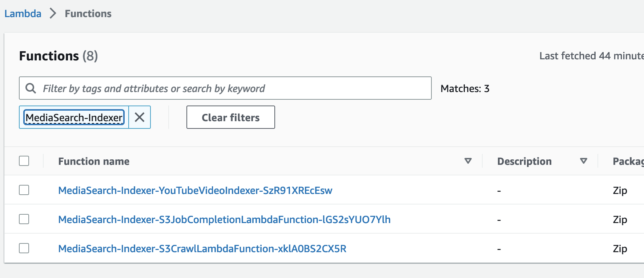
Task: Focus the filter by keyword search field
Action: 225,88
